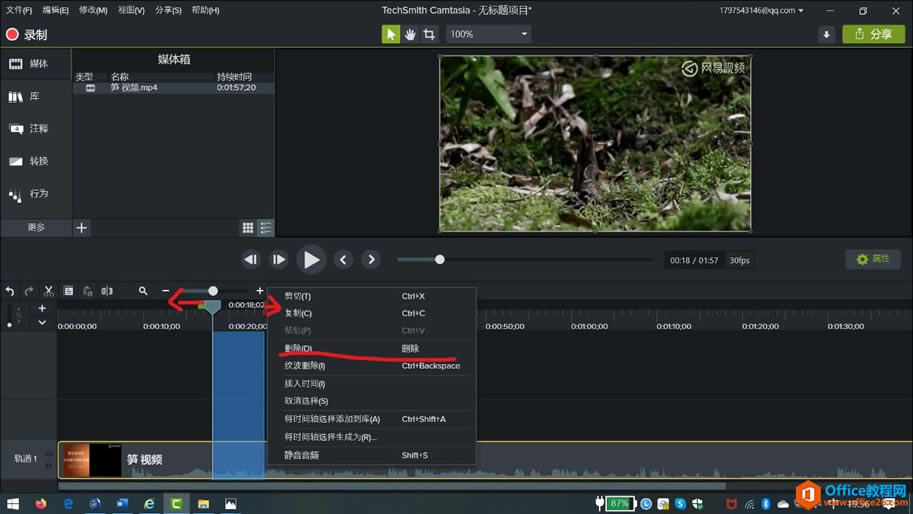Click the paste icon in timeline toolbar
The image size is (913, 514).
(87, 291)
